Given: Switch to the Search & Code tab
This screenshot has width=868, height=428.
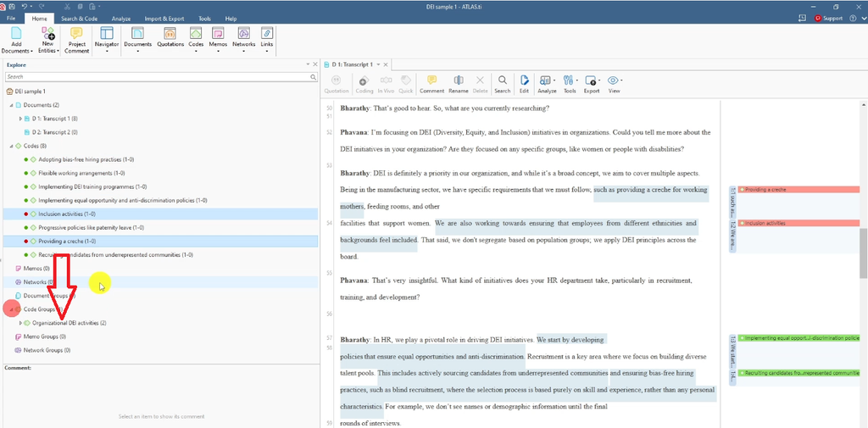Looking at the screenshot, I should tap(79, 19).
